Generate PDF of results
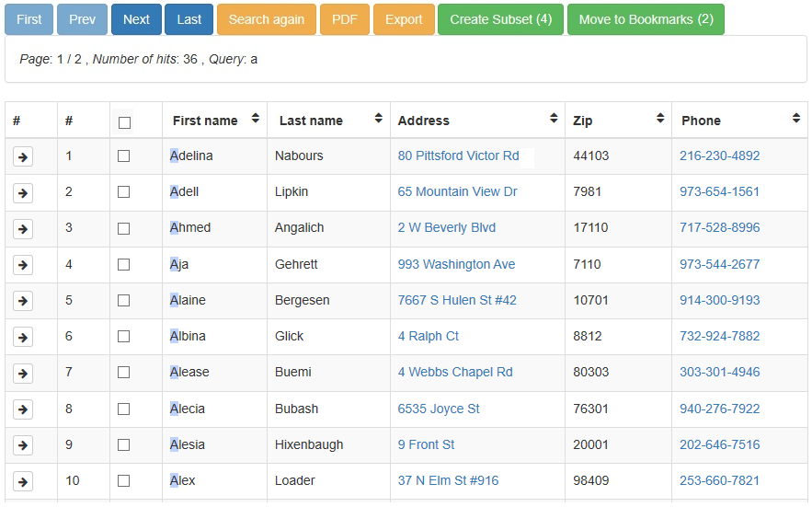Viewport: 812px width, 507px height. pos(345,19)
